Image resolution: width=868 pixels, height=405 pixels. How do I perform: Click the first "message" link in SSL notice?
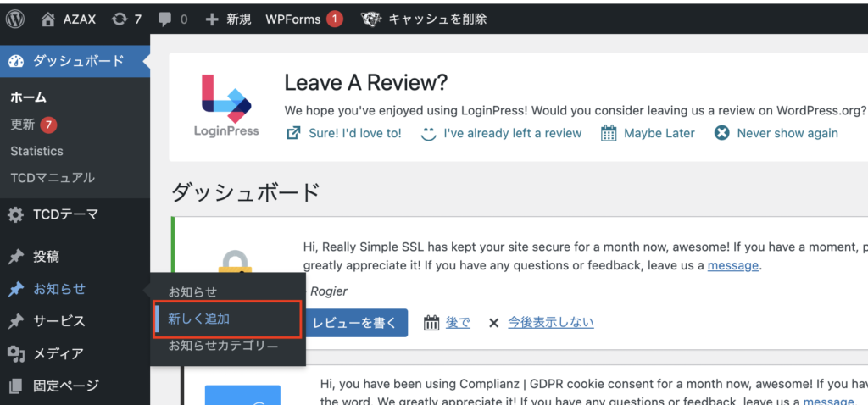tap(733, 265)
